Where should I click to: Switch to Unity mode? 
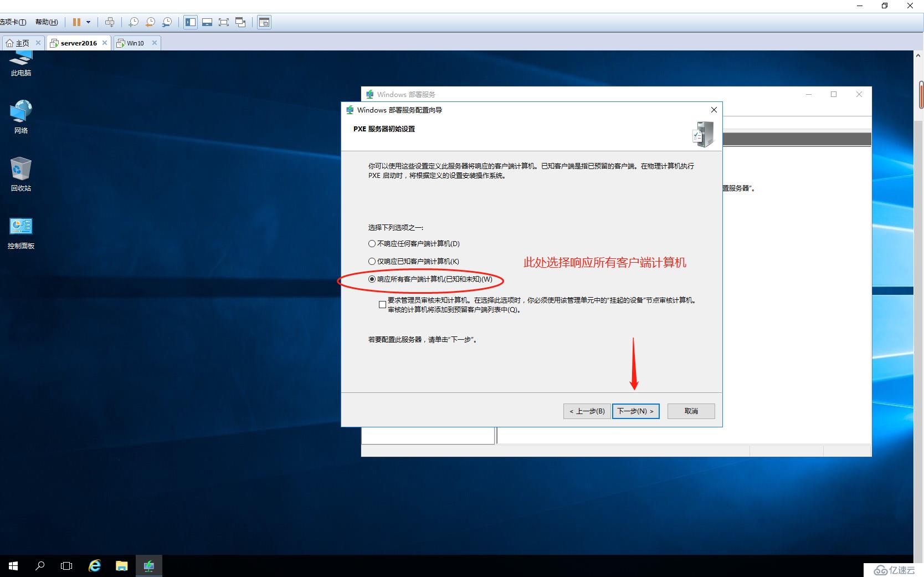pos(240,22)
